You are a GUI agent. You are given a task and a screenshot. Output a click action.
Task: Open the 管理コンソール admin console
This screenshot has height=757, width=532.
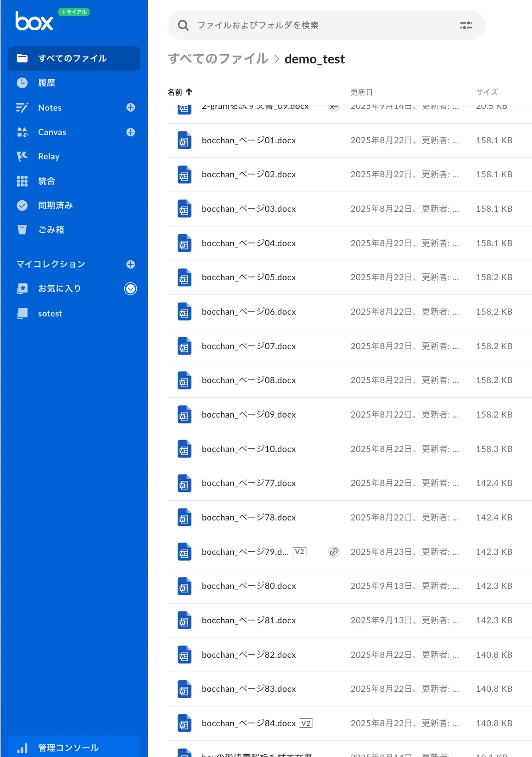click(x=68, y=748)
